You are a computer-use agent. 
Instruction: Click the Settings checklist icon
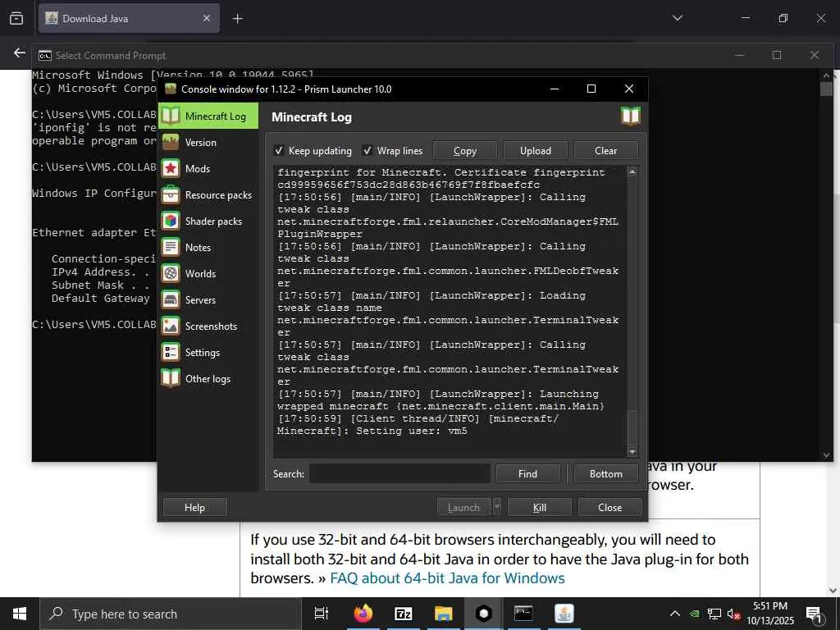tap(171, 352)
